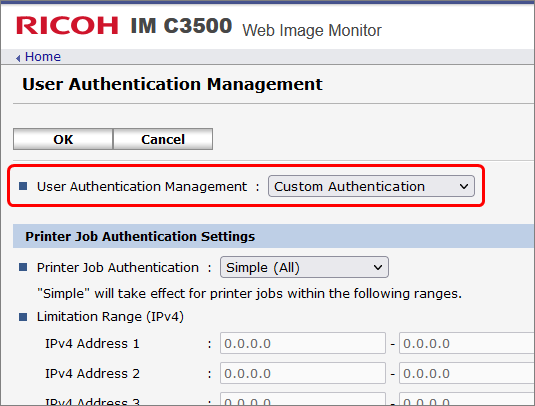This screenshot has width=535, height=406.
Task: Select the IPv4 Address 3 start field
Action: click(x=303, y=399)
